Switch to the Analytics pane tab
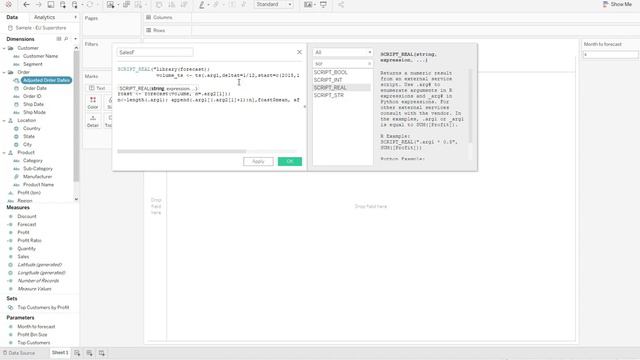The image size is (640, 360). tap(44, 17)
